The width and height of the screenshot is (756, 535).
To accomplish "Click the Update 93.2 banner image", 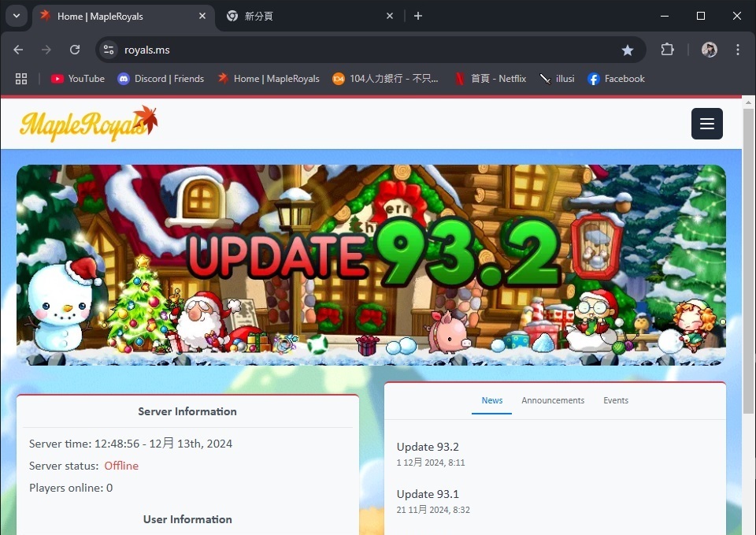I will (x=371, y=265).
